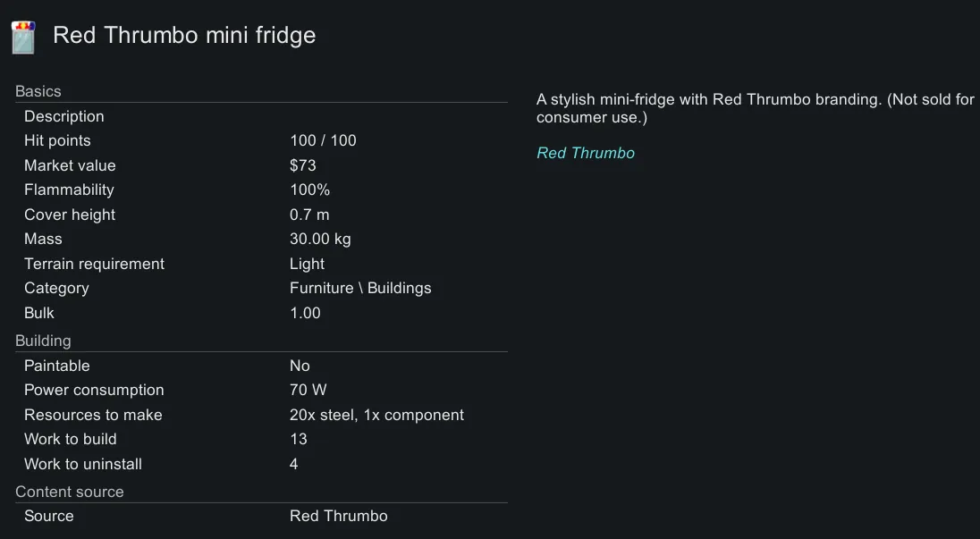Click the mini fridge icon beside the title

(23, 37)
